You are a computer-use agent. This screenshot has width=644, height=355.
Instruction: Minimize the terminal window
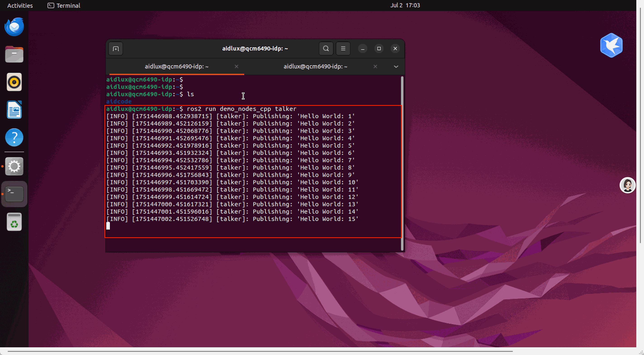(x=362, y=49)
